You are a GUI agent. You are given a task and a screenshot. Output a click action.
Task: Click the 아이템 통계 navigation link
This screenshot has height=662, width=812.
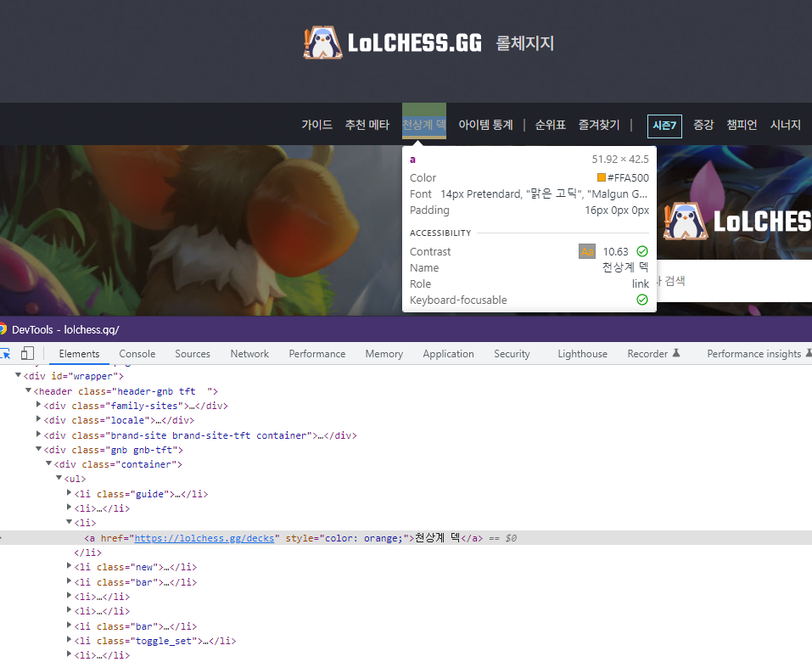pyautogui.click(x=485, y=125)
